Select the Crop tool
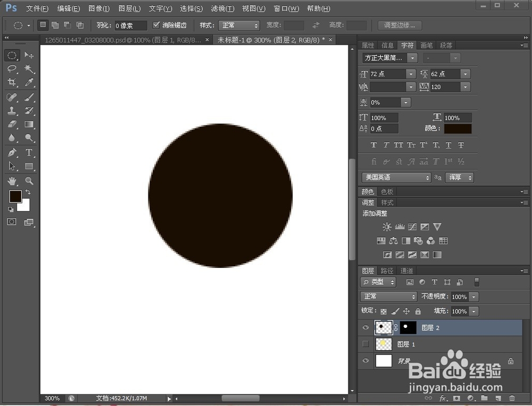 click(12, 82)
